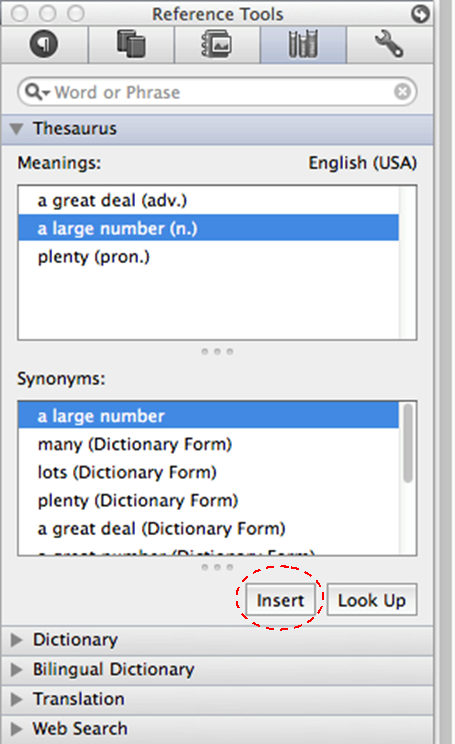Open the Compatibility wrench icon tab
Screen dimensions: 455x744
click(389, 44)
